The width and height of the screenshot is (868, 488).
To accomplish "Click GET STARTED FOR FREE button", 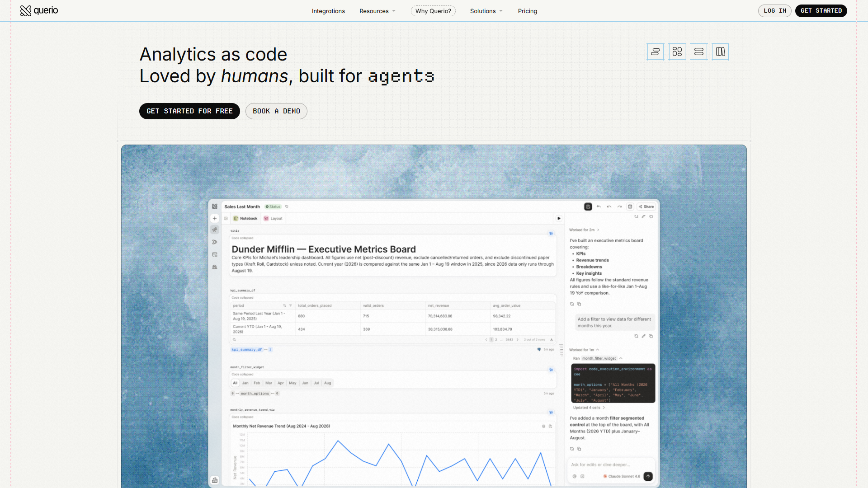I will (189, 111).
